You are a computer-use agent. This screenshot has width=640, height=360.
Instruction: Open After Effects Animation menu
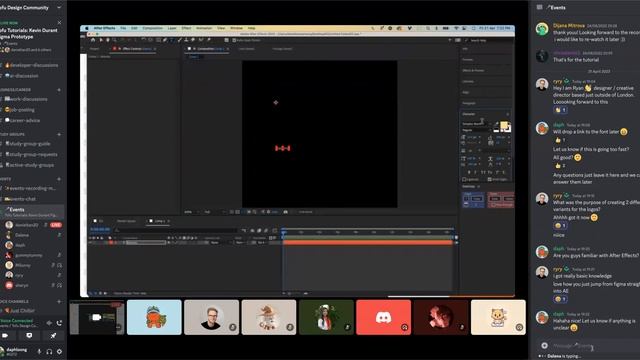pyautogui.click(x=204, y=28)
